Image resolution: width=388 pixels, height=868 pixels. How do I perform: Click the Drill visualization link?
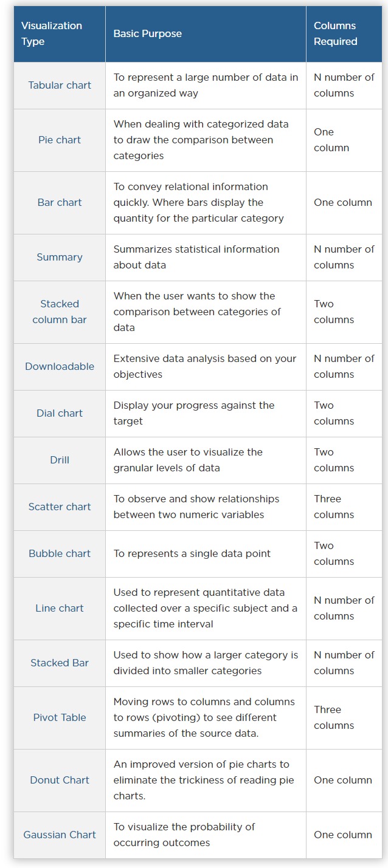(x=60, y=460)
